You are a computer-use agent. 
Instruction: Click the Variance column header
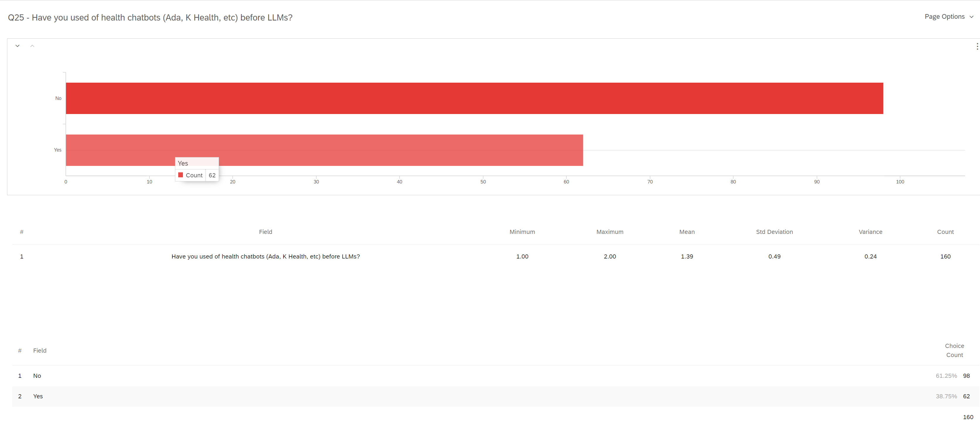870,232
